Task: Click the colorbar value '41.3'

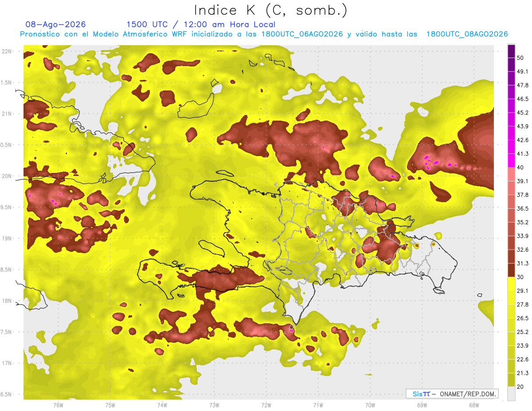Action: click(x=523, y=154)
